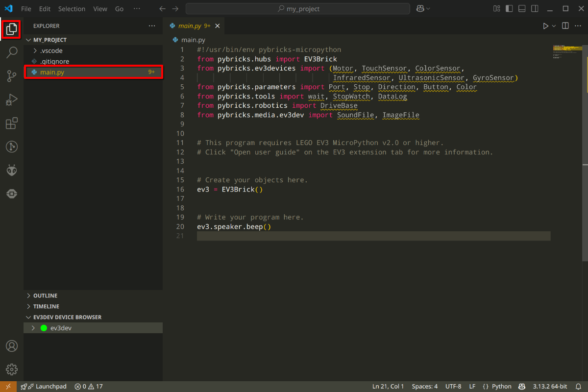This screenshot has width=588, height=392.
Task: Click the Run Python File play button
Action: tap(545, 26)
